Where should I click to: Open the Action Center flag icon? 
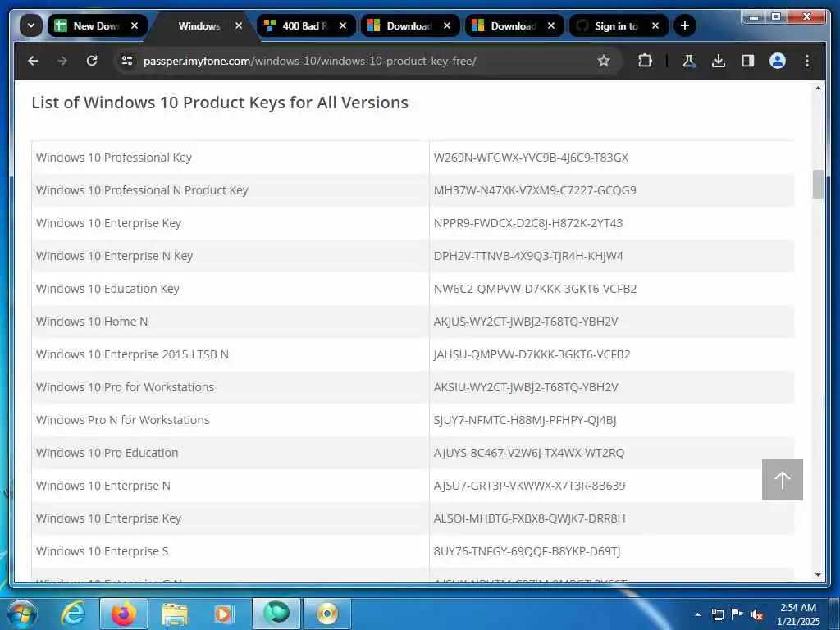(737, 614)
